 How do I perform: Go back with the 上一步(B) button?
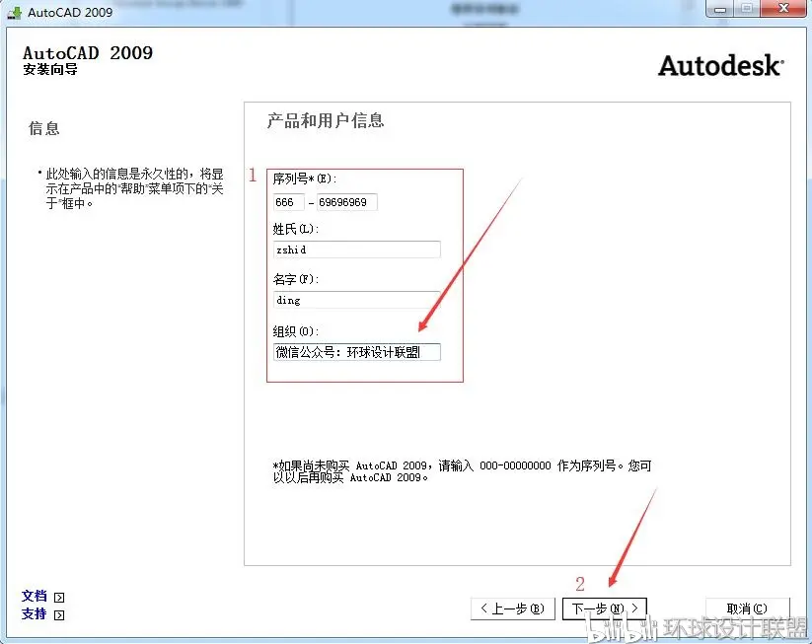click(513, 608)
